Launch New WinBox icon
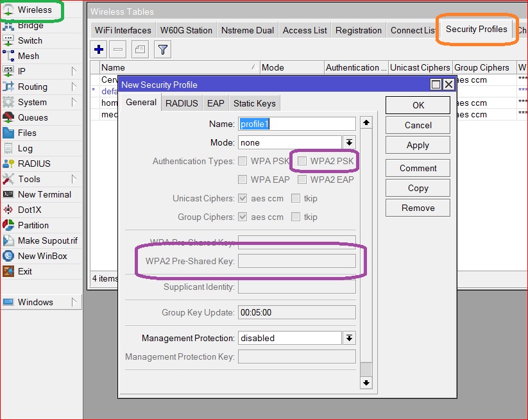This screenshot has height=420, width=528. click(8, 256)
